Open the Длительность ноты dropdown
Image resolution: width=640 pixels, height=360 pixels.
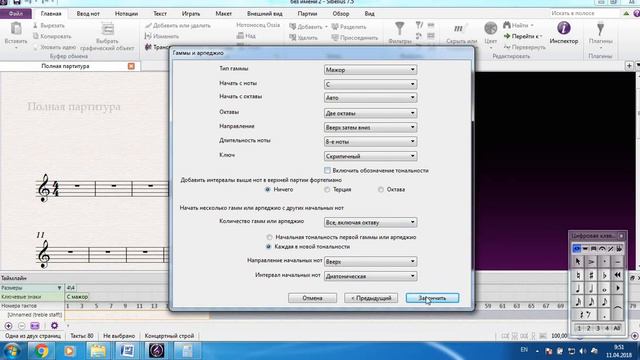pos(370,142)
